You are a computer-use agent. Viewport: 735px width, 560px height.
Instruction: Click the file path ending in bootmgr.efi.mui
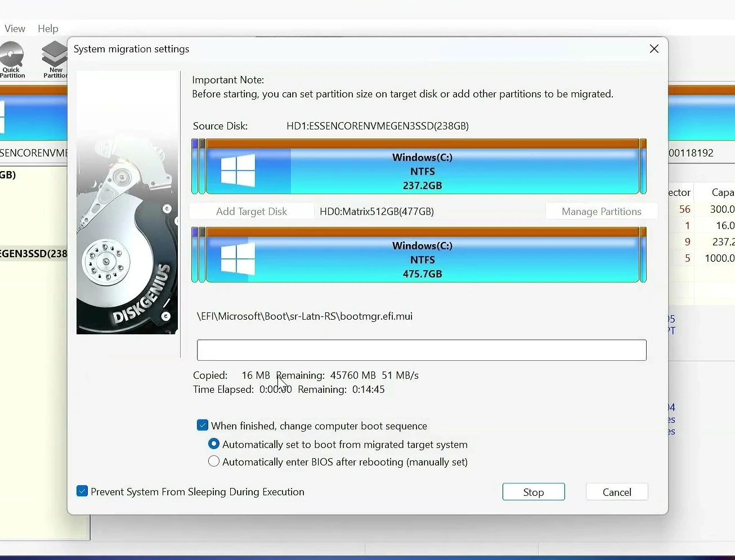pyautogui.click(x=304, y=316)
